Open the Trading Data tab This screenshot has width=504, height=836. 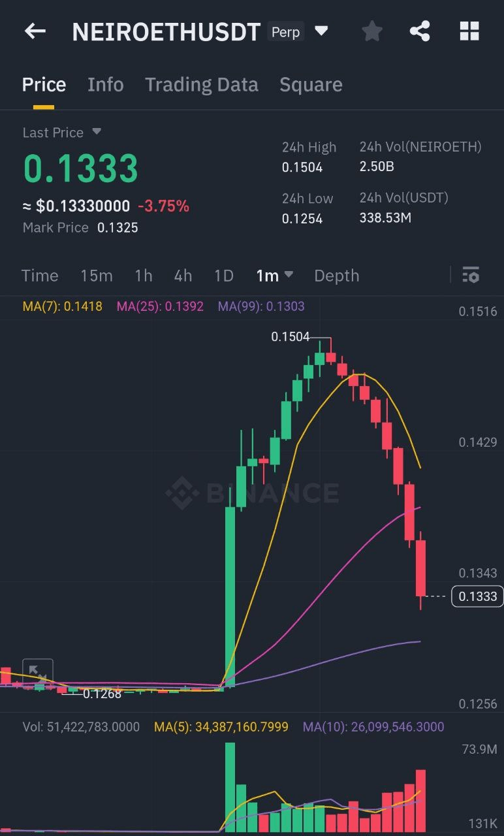pos(202,84)
